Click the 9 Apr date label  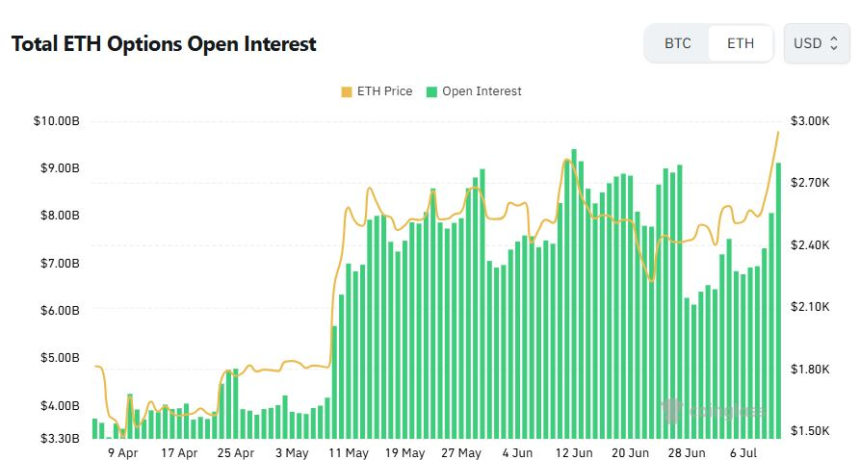122,453
